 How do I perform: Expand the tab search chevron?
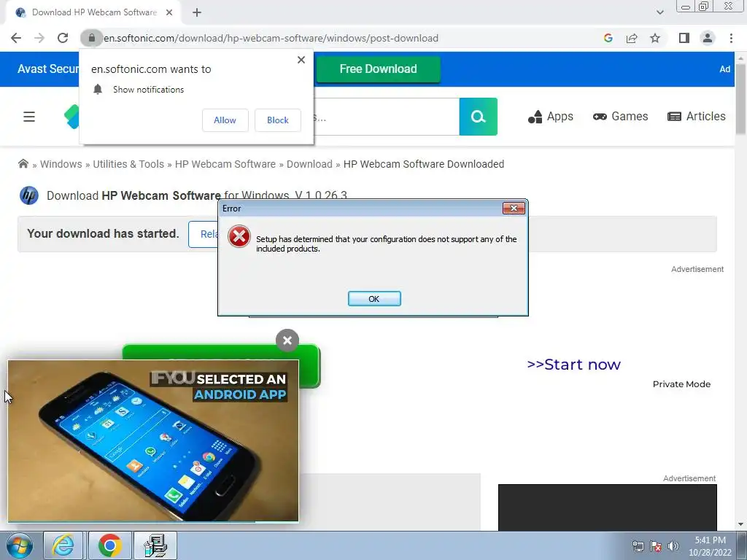pyautogui.click(x=659, y=12)
